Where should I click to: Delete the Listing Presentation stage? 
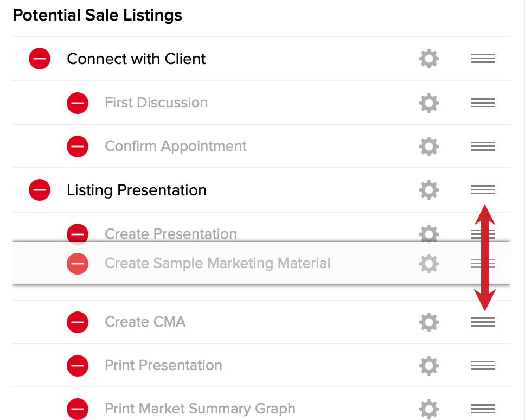point(40,190)
